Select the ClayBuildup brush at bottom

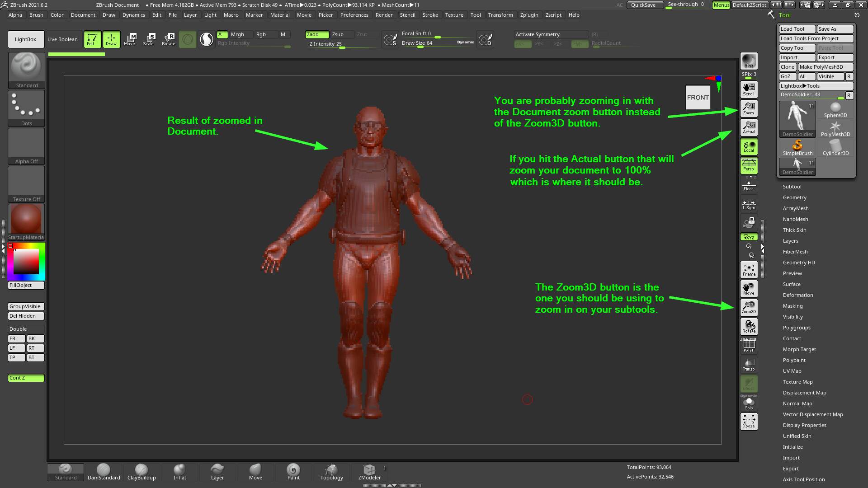(x=142, y=472)
